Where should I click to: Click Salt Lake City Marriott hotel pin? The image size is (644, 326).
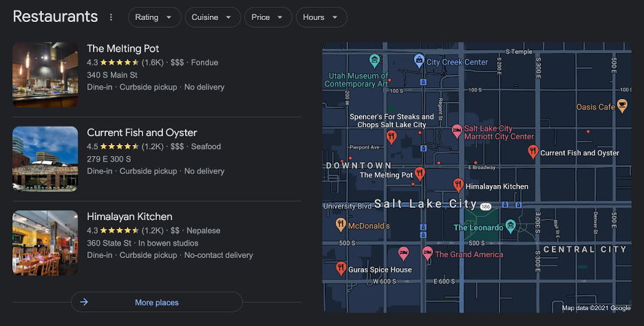pos(457,131)
